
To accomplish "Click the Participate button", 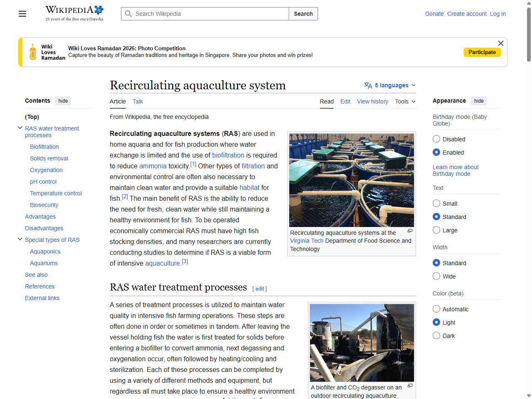I will [482, 52].
